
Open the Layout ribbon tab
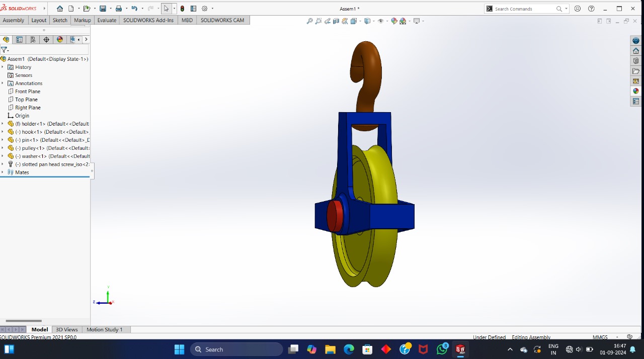pyautogui.click(x=39, y=20)
